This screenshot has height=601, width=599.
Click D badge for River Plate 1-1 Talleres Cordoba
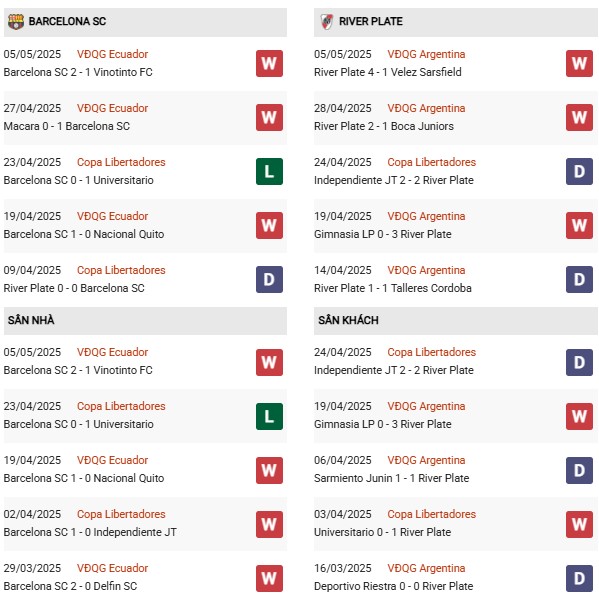click(579, 279)
